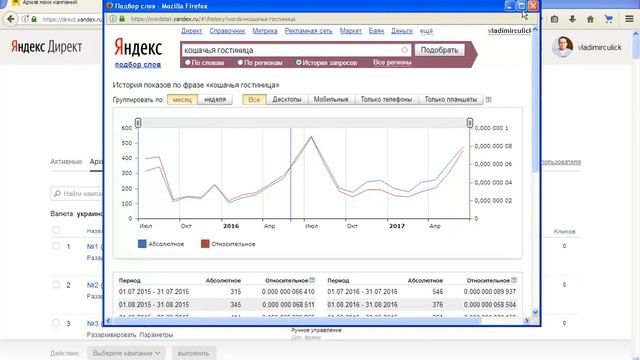Open the Все регионы link
The width and height of the screenshot is (640, 360).
[x=392, y=62]
